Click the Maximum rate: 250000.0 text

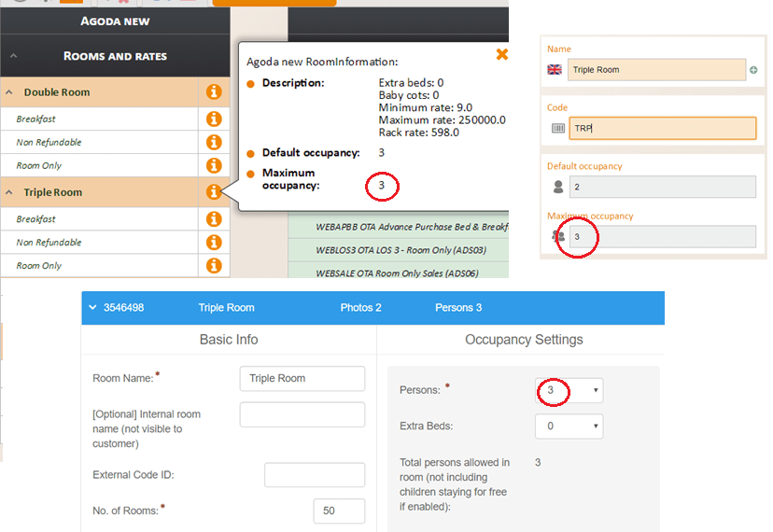[443, 119]
